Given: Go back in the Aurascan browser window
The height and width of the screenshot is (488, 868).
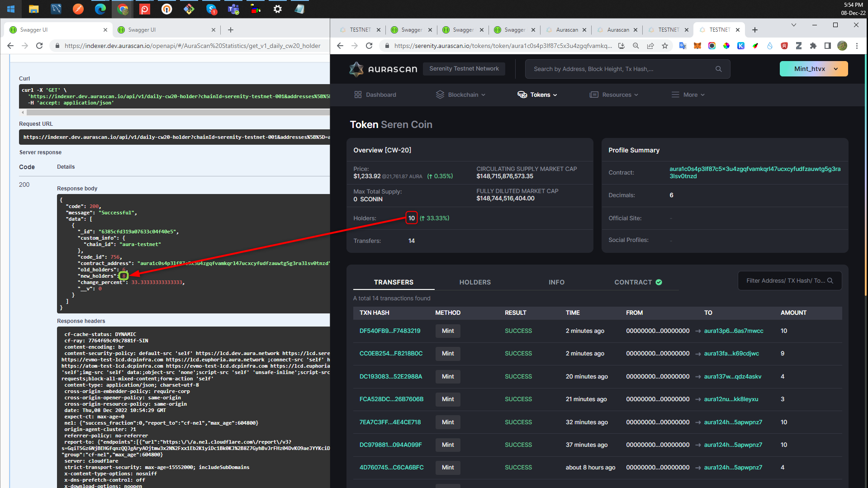Looking at the screenshot, I should pos(340,46).
